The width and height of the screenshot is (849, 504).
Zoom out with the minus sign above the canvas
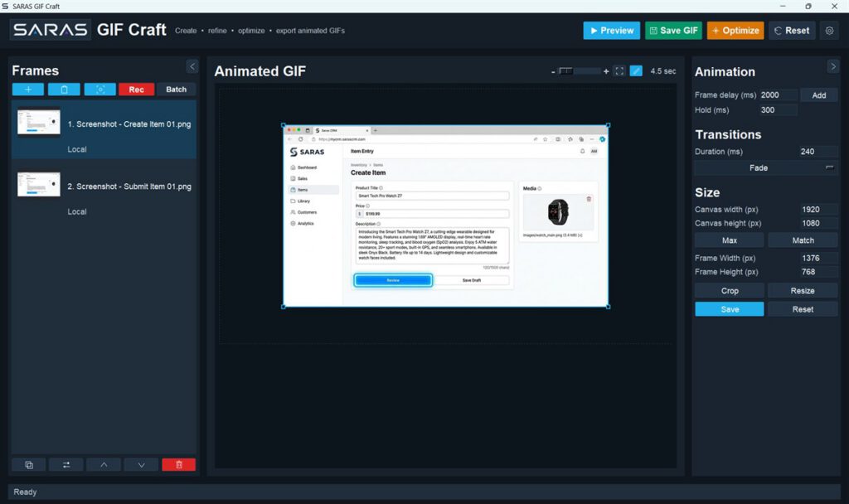click(553, 72)
